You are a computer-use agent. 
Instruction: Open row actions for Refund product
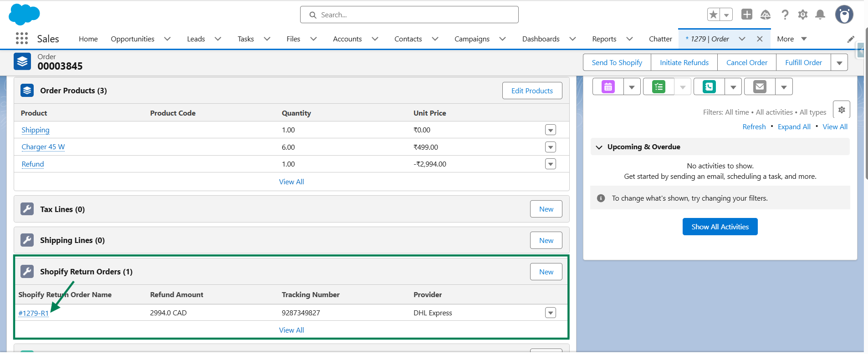[551, 164]
